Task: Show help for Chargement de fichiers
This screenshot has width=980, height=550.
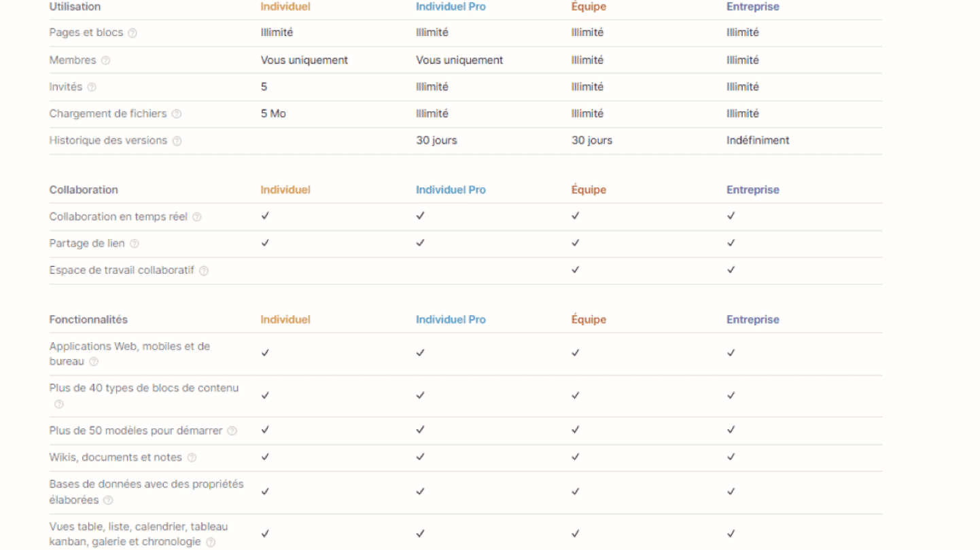Action: pos(176,114)
